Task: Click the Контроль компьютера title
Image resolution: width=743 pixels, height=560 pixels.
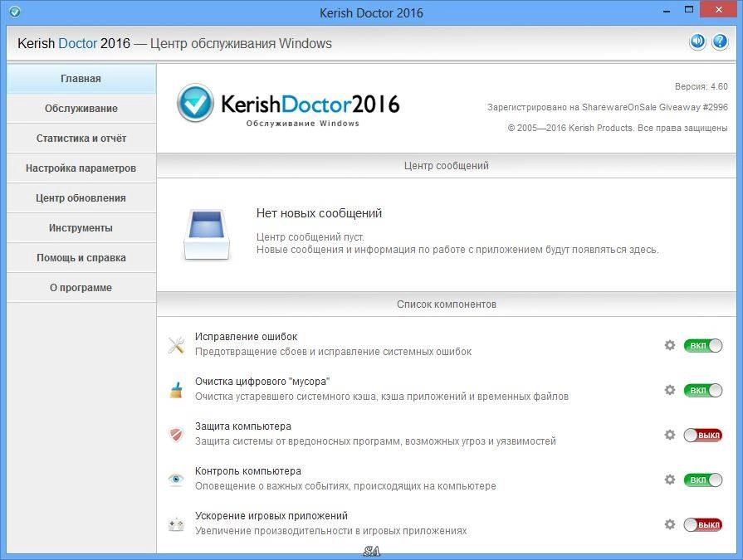Action: [x=248, y=471]
